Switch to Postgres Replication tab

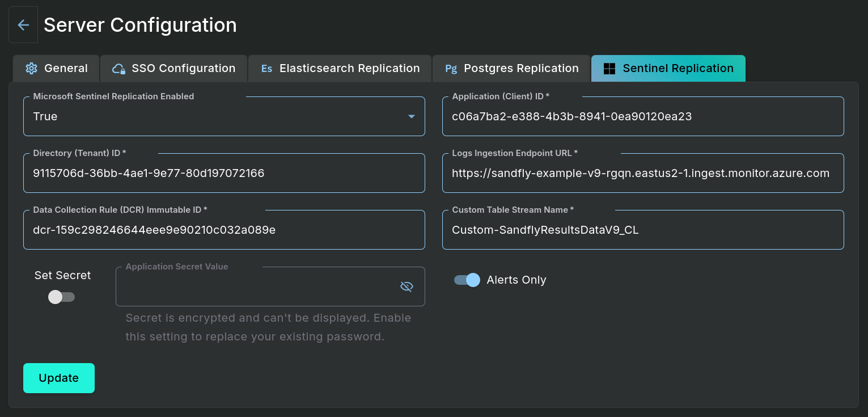pyautogui.click(x=511, y=69)
